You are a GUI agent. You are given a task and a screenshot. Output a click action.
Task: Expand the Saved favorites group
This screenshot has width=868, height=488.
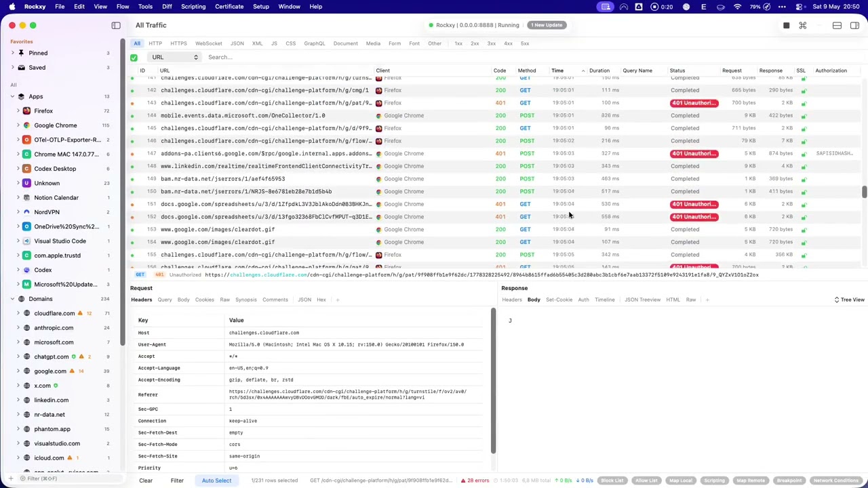(x=12, y=68)
